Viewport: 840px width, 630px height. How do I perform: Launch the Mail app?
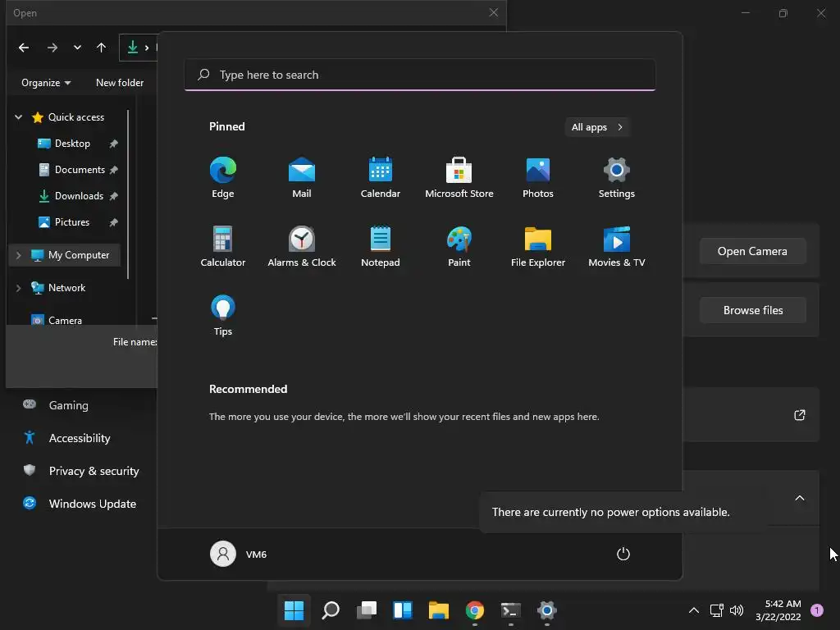302,178
